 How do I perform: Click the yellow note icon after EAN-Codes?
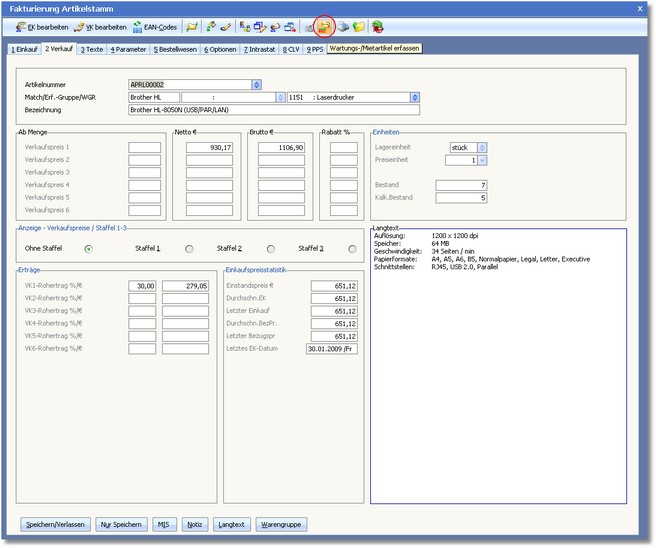click(190, 27)
